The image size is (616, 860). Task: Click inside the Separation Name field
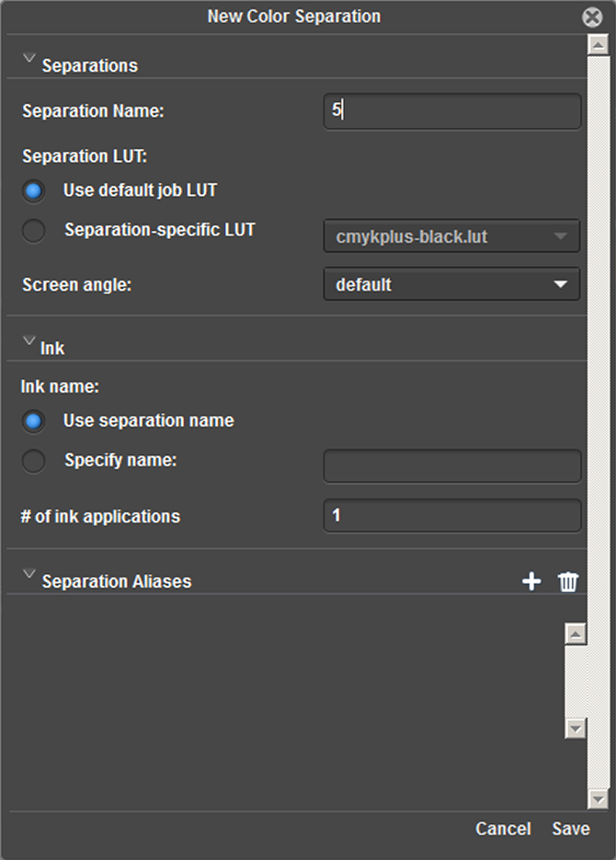(451, 110)
